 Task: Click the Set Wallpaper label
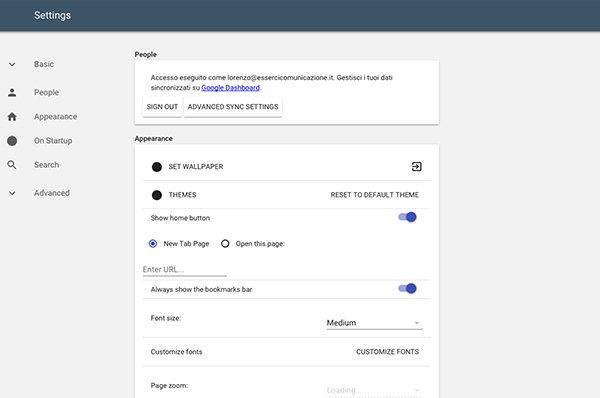tap(196, 166)
